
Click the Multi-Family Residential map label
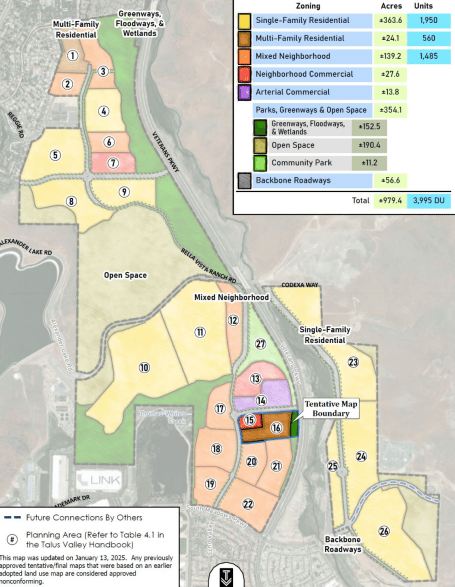pyautogui.click(x=76, y=30)
